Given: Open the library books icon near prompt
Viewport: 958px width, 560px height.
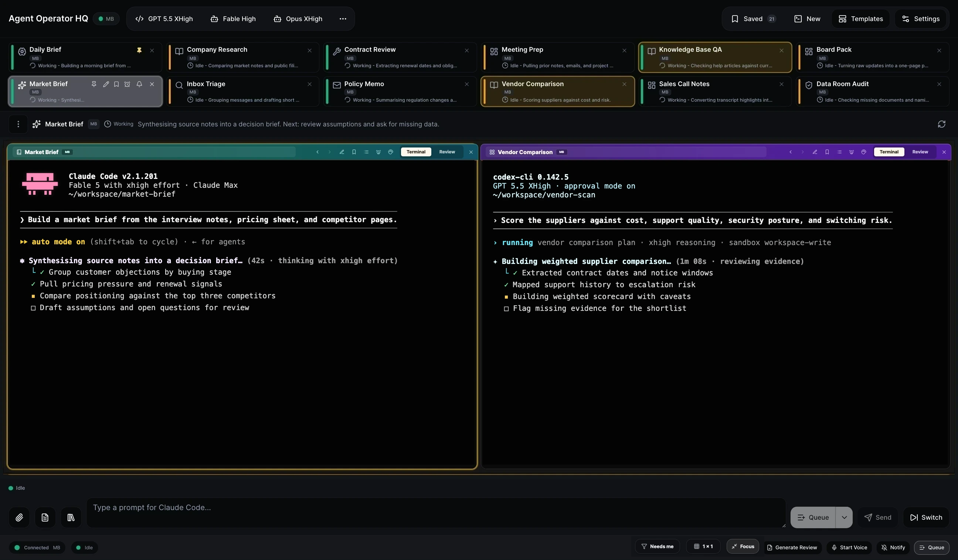Looking at the screenshot, I should tap(71, 517).
